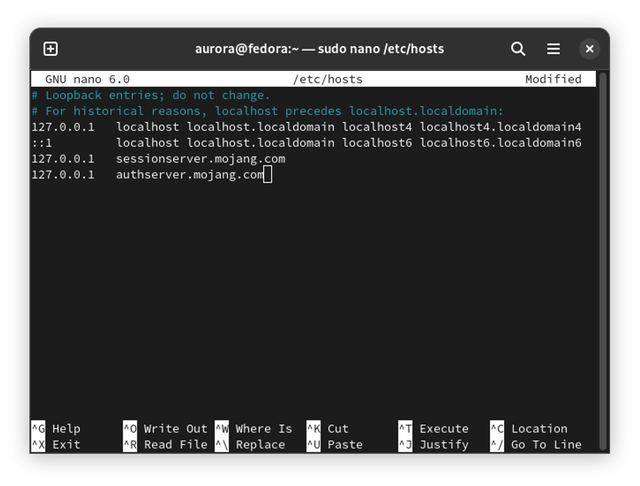The image size is (640, 486).
Task: Click the window title showing sudo nano /etc/hosts
Action: [x=319, y=48]
